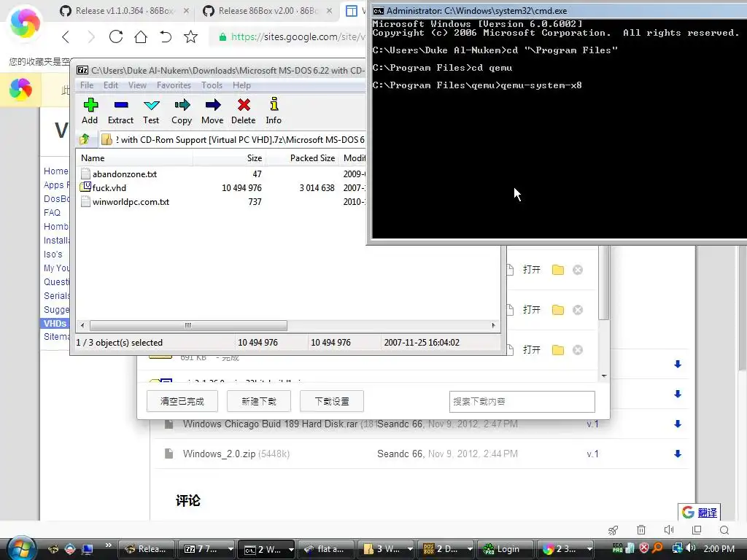
Task: Download Windows Chicago Hard Disk.rar via blue arrow
Action: coord(678,424)
